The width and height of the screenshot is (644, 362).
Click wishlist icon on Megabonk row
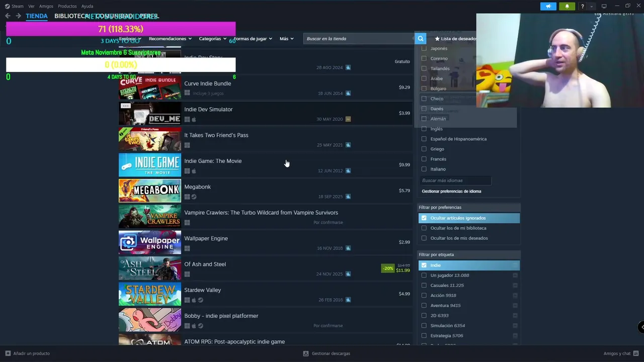point(348,197)
